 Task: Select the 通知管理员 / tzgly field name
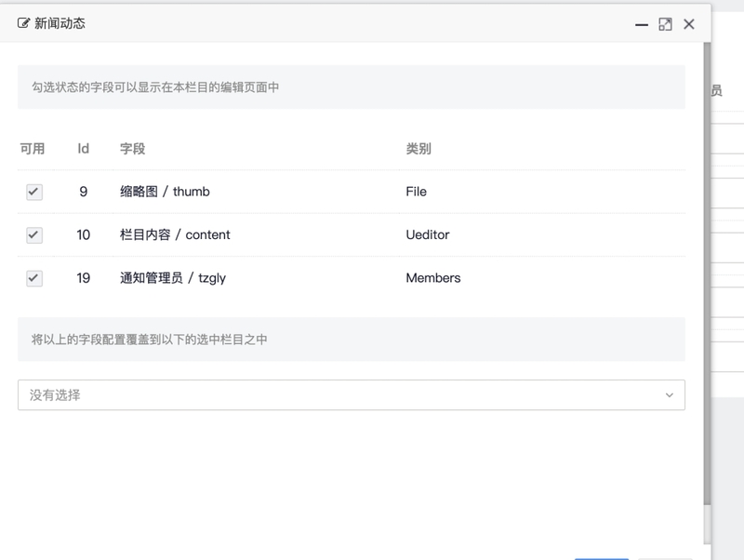(173, 277)
